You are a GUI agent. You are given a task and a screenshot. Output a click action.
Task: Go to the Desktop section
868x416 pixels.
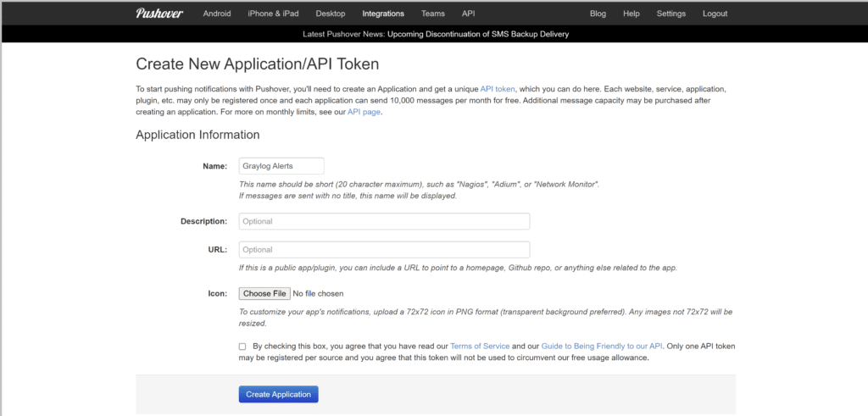point(331,14)
